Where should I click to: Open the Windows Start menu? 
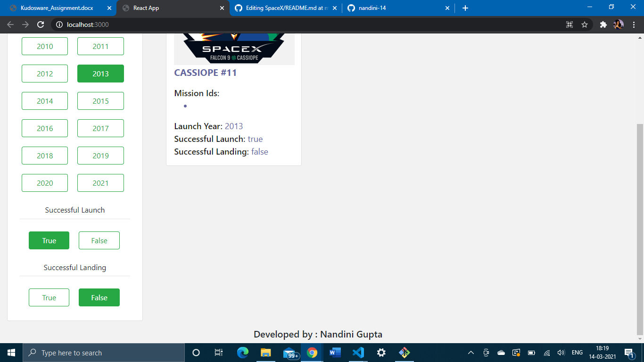11,353
